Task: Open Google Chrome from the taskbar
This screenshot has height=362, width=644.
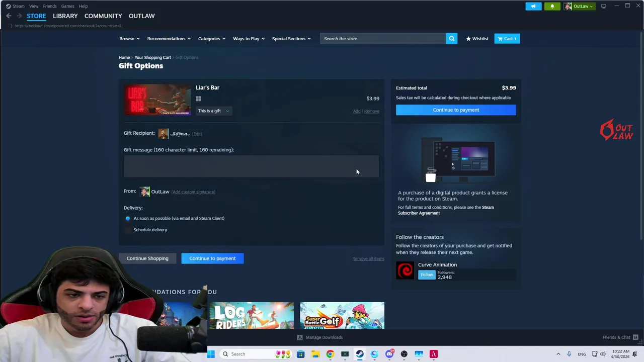Action: click(x=330, y=354)
